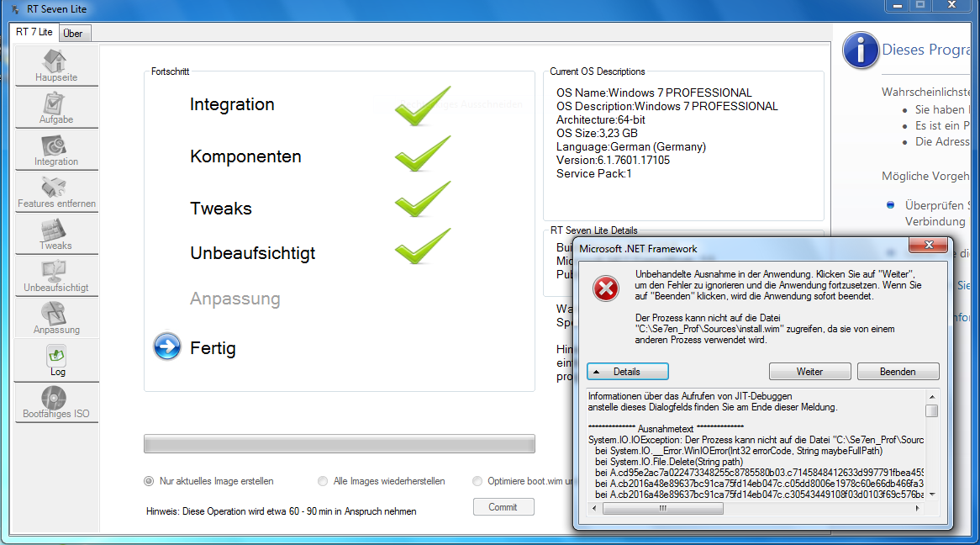Click the vertical scrollbar thumb in exception details
The image size is (980, 545).
(x=932, y=411)
